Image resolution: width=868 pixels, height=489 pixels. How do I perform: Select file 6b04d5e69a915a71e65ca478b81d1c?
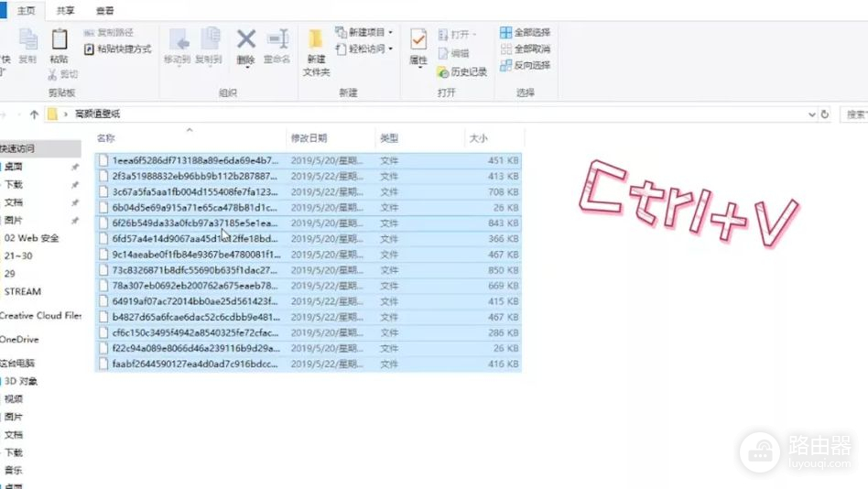point(309,208)
